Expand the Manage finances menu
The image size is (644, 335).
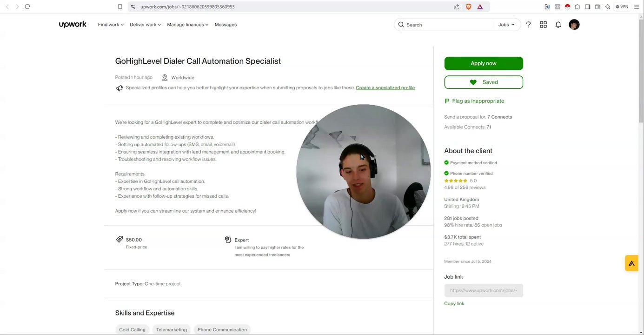click(x=187, y=25)
